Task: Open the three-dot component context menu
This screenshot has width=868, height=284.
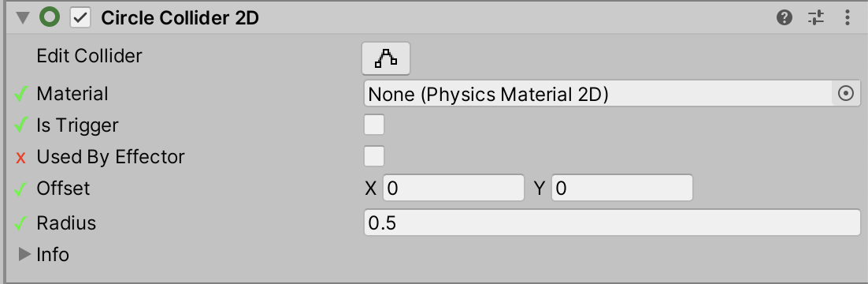Action: [x=848, y=17]
